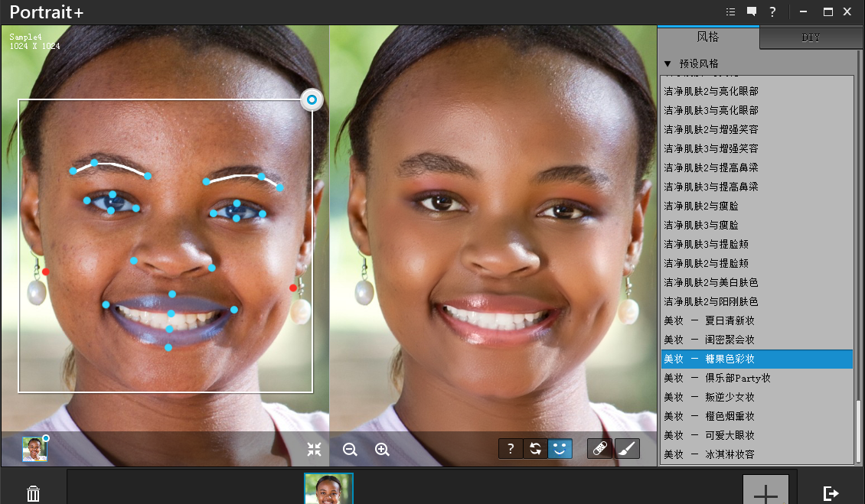Select the bandage skin healing tool
Screen dimensions: 865x504
tap(599, 449)
